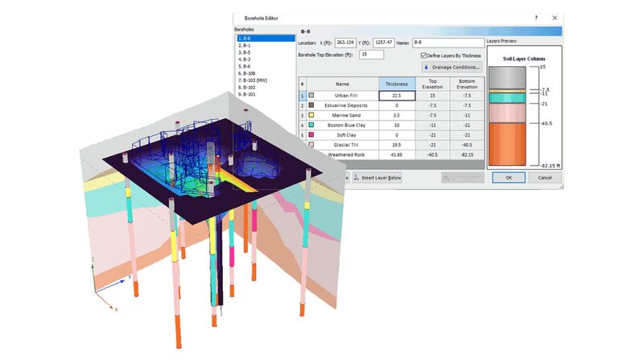The image size is (644, 362).
Task: Open Glacial Till color swatch
Action: (x=312, y=145)
